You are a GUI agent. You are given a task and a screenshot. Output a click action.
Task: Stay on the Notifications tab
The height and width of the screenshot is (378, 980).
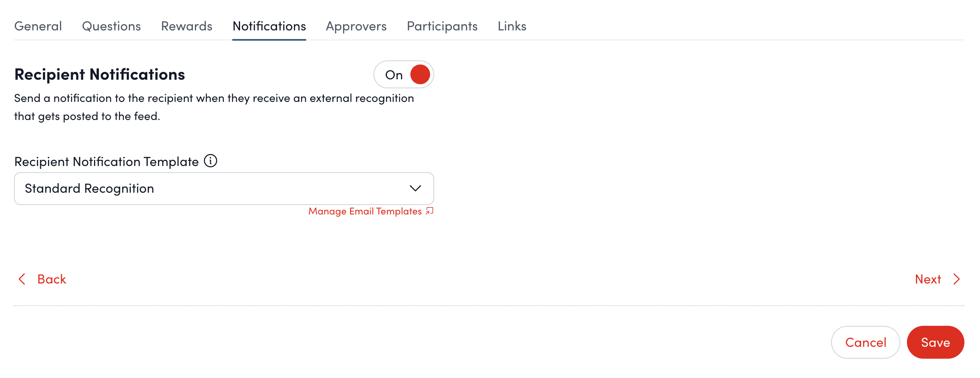pyautogui.click(x=269, y=26)
